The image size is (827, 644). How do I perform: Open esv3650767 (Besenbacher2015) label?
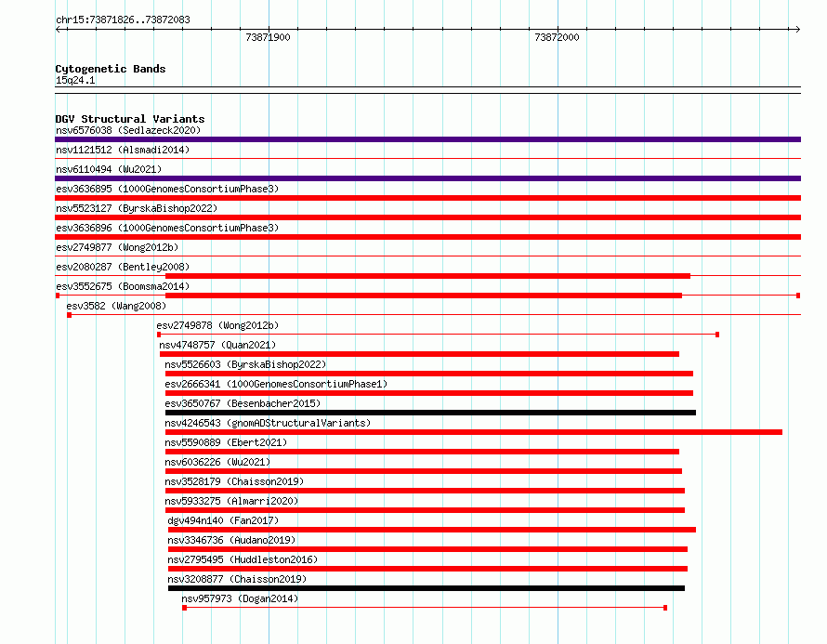243,403
